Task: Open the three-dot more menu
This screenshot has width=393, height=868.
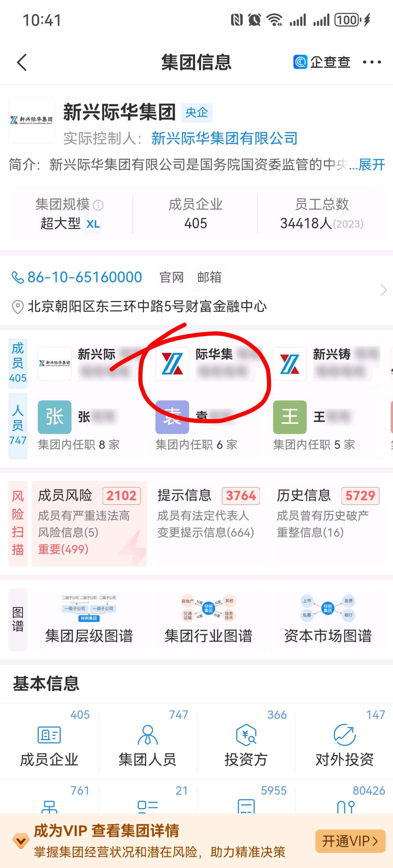Action: [372, 62]
